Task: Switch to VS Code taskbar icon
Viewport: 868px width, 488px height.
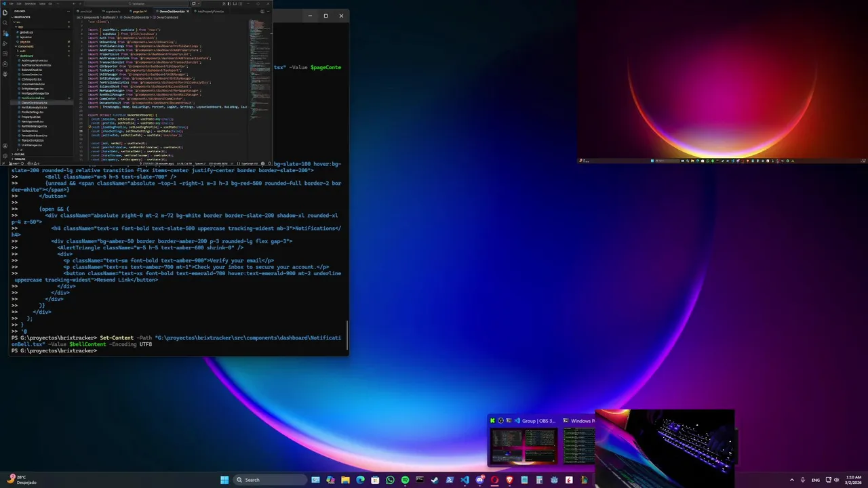Action: [x=465, y=480]
